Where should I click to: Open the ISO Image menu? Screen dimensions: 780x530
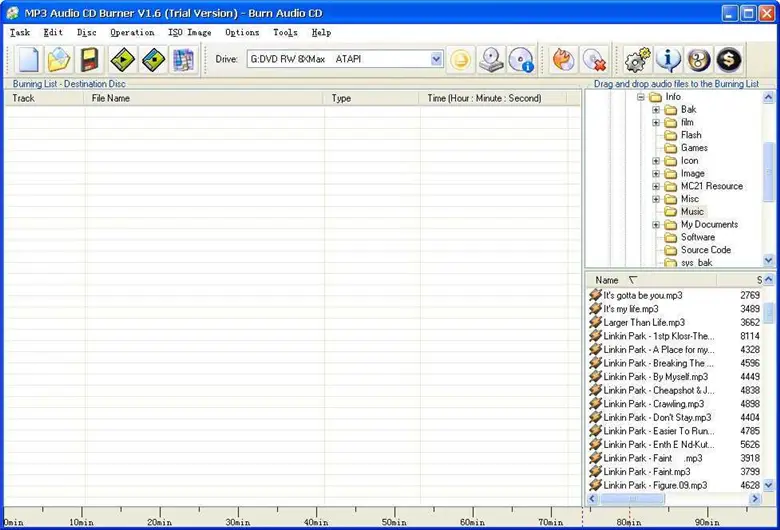[x=189, y=32]
